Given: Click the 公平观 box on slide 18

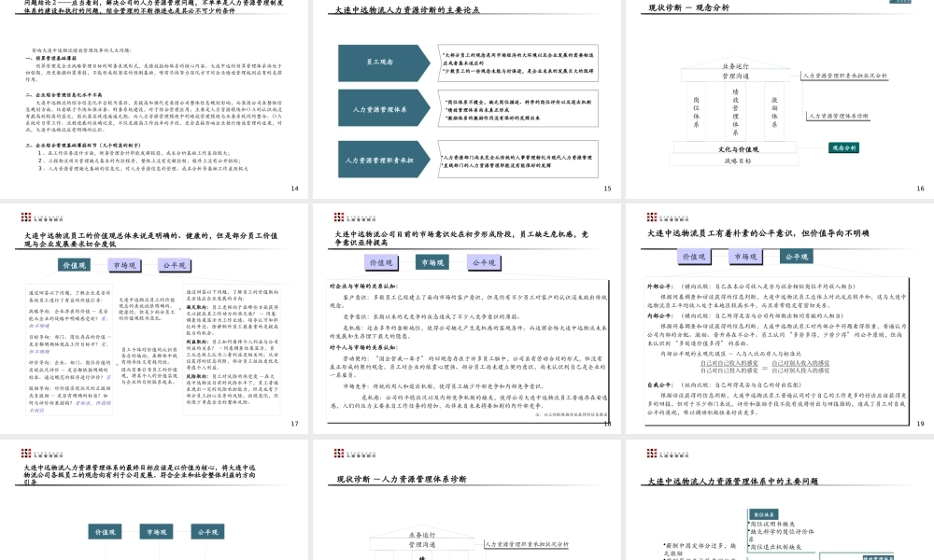Looking at the screenshot, I should tap(484, 262).
